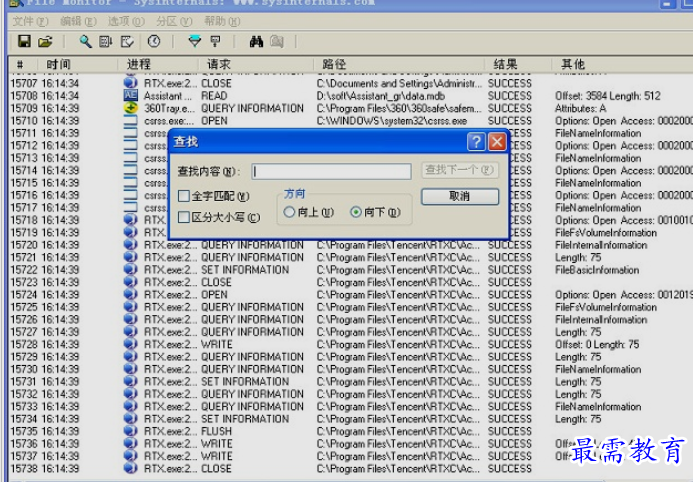Click the RTX process icon in row 15724
The width and height of the screenshot is (693, 482).
point(130,294)
